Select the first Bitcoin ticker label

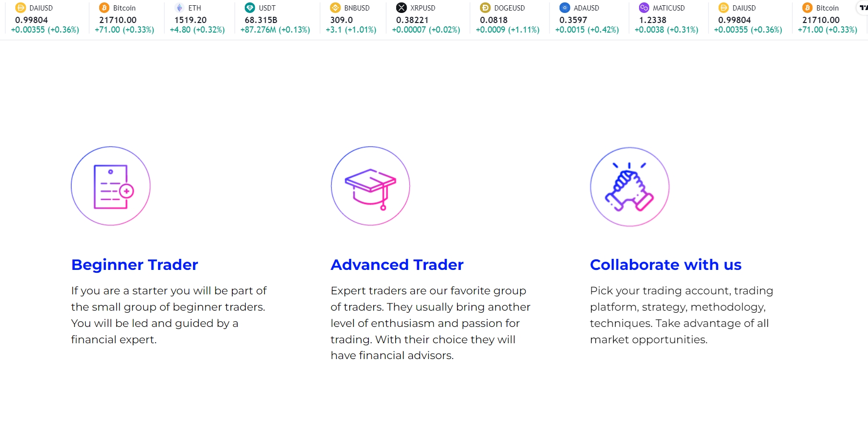pos(125,8)
